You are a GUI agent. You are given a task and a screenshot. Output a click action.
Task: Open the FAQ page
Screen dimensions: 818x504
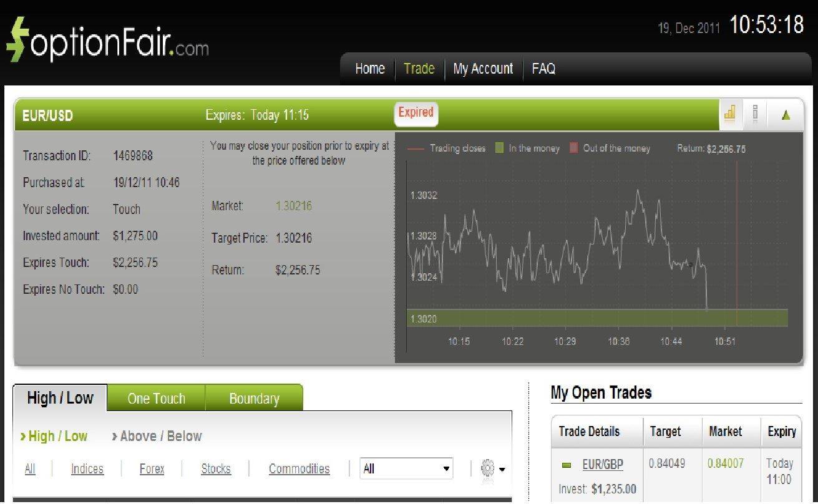click(542, 69)
